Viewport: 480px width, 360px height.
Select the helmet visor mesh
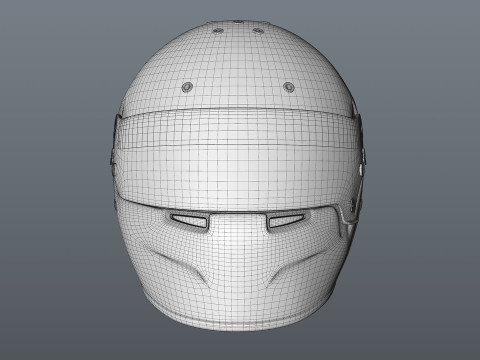pyautogui.click(x=238, y=160)
